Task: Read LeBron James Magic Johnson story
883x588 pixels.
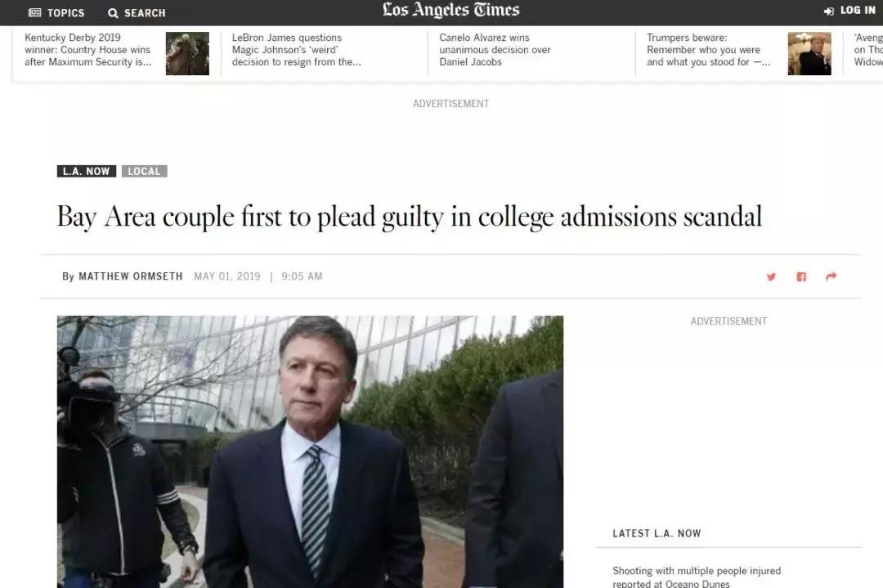Action: click(x=296, y=50)
